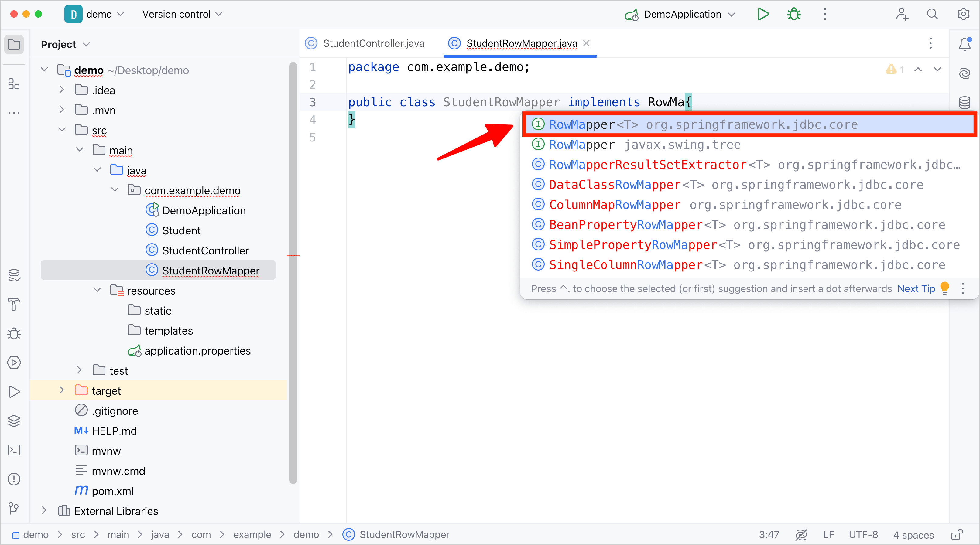980x545 pixels.
Task: Select application.properties file
Action: click(x=190, y=351)
